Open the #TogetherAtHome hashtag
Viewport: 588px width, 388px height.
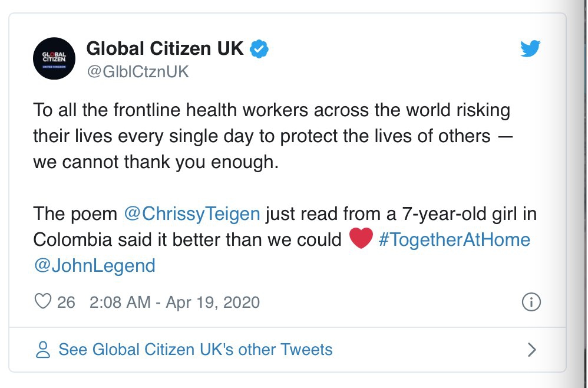pyautogui.click(x=454, y=240)
